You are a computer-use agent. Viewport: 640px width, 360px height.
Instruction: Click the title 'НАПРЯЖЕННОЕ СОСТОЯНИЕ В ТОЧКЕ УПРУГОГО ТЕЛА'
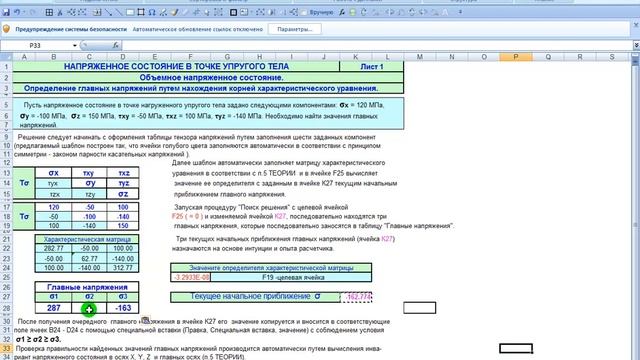point(176,67)
